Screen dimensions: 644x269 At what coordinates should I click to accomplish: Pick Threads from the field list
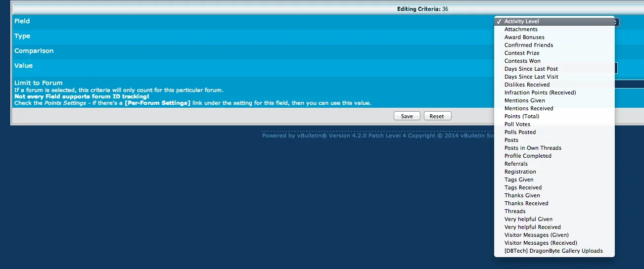[x=554, y=211]
